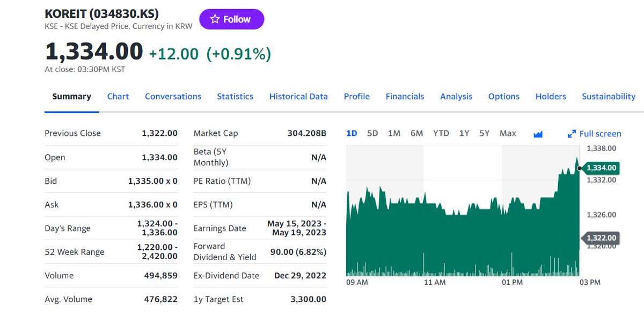Open the Historical Data tab
This screenshot has height=331, width=644.
click(x=298, y=97)
